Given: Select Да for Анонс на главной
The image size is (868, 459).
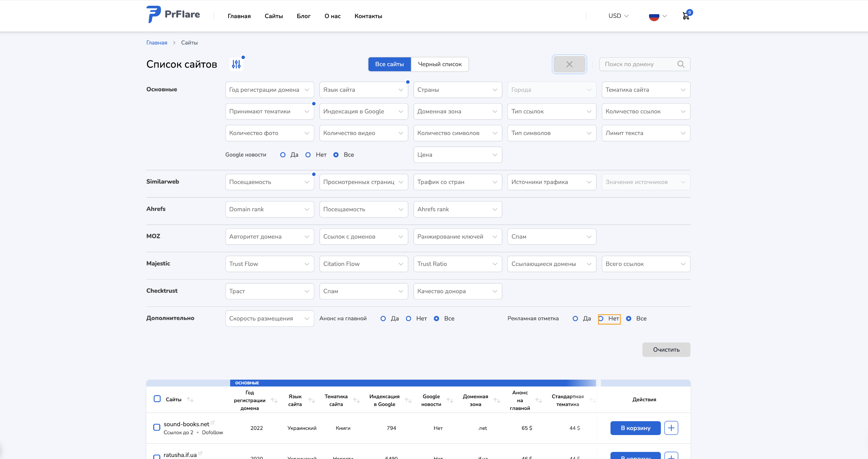Looking at the screenshot, I should (383, 318).
